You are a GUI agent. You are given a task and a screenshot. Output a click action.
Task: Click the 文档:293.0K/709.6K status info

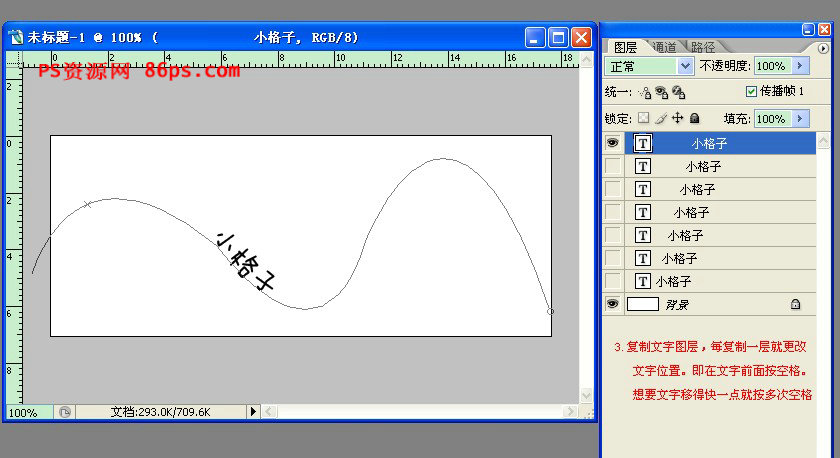(x=160, y=412)
